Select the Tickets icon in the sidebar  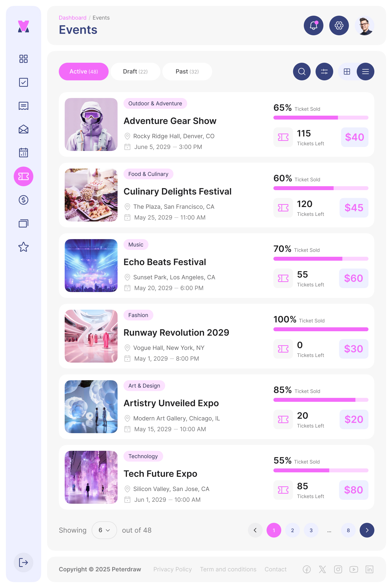pos(24,176)
